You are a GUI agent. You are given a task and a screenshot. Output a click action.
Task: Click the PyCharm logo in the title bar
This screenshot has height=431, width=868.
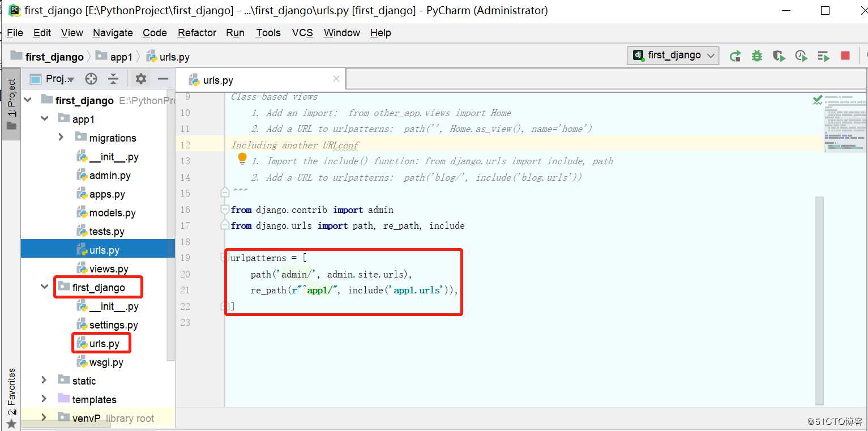(x=14, y=10)
